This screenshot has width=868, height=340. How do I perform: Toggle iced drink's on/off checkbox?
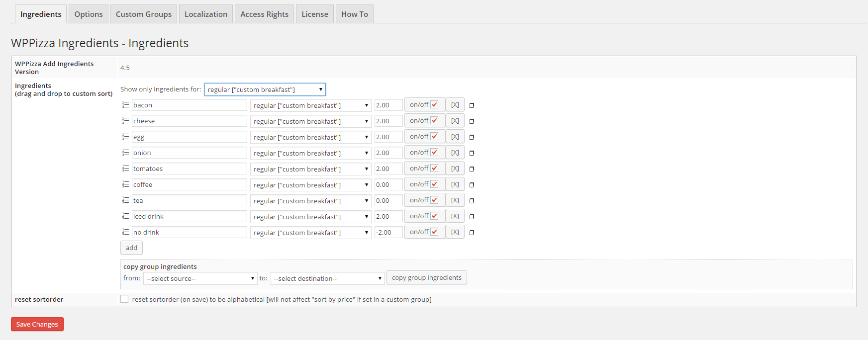434,216
